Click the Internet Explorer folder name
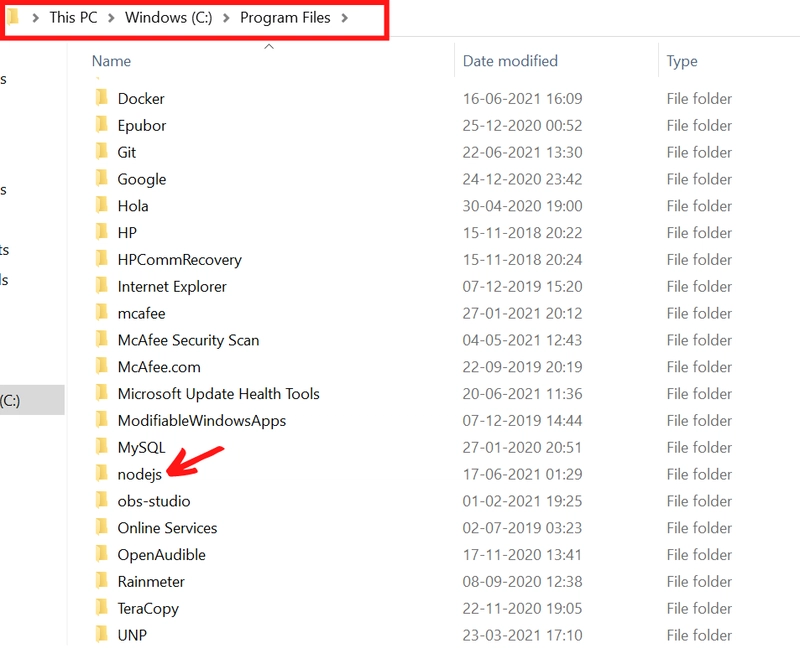800x659 pixels. coord(172,286)
